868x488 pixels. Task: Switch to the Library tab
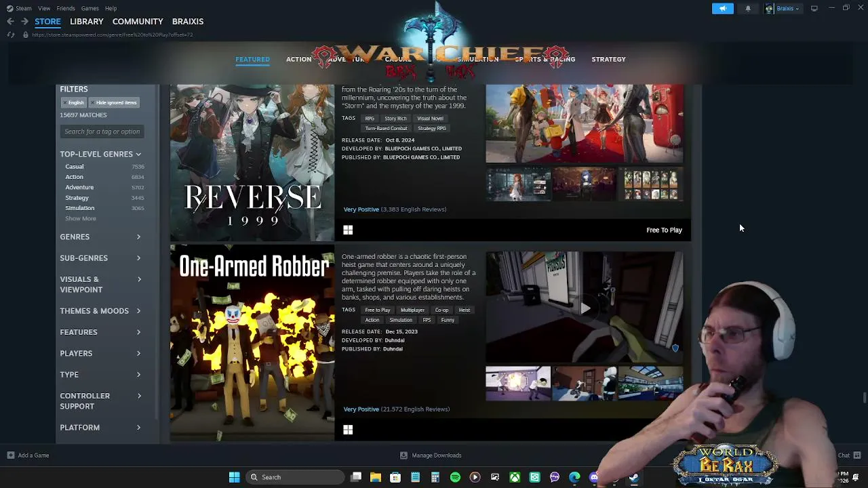87,22
